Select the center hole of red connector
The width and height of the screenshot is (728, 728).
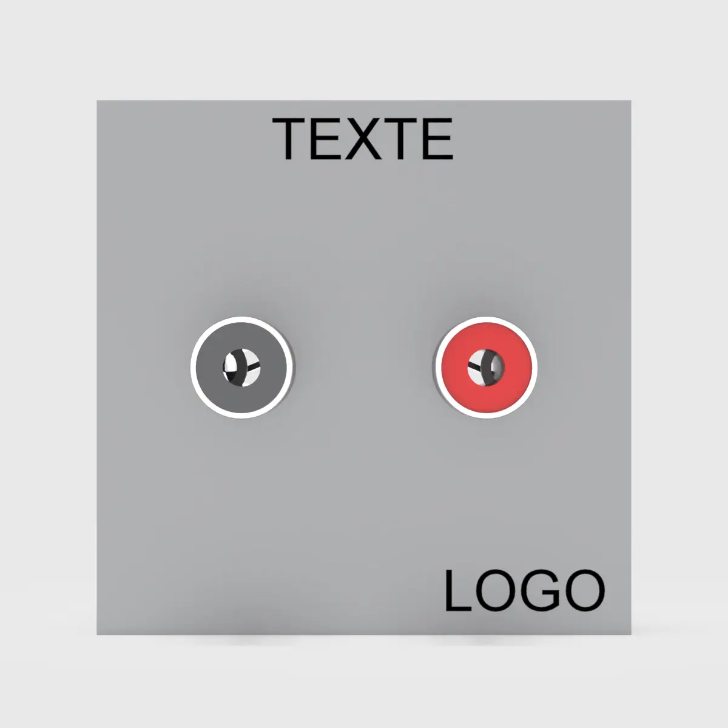[487, 367]
